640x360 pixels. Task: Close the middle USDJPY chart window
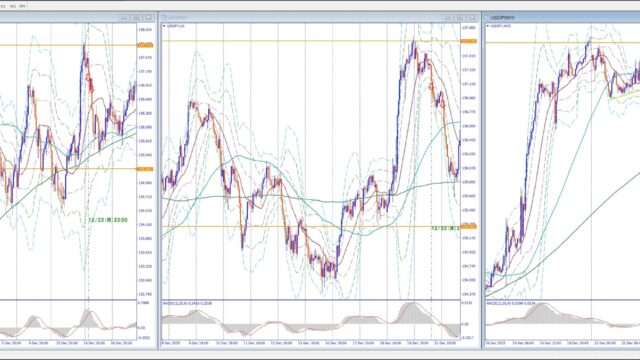point(473,18)
